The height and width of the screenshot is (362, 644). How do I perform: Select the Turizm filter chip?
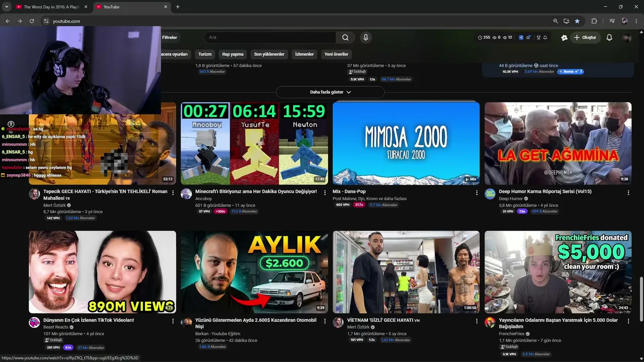pos(205,54)
